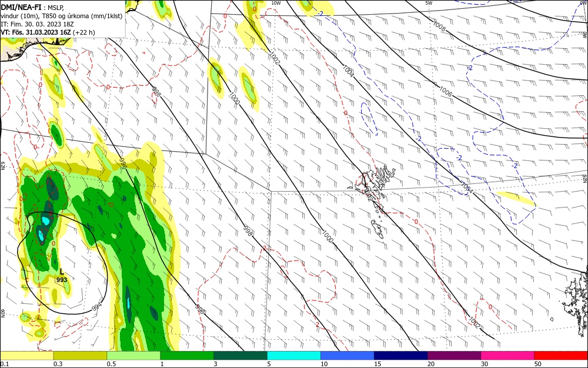The width and height of the screenshot is (588, 368).
Task: Click the legend value label '10'
Action: tap(324, 364)
